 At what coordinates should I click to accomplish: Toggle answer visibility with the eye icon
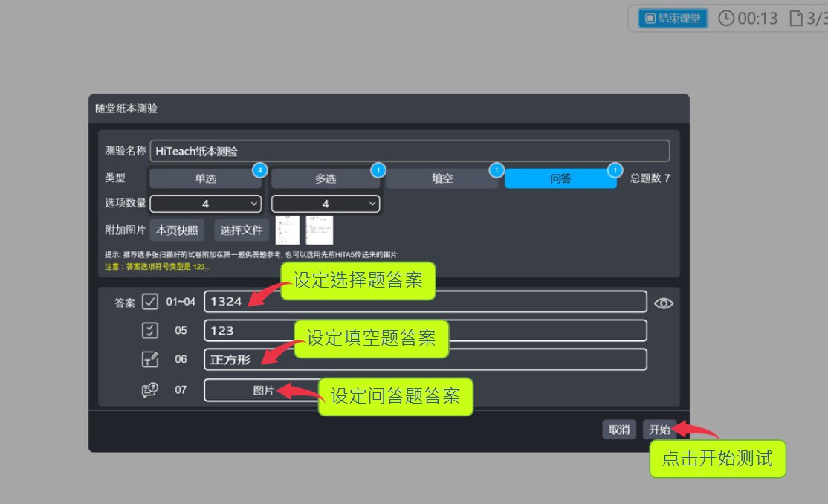click(x=664, y=303)
